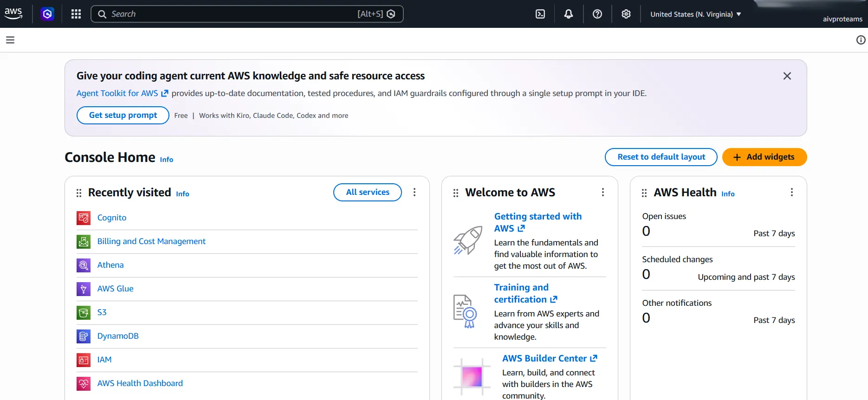Grab the AWS Health widget drag handle

pyautogui.click(x=644, y=193)
